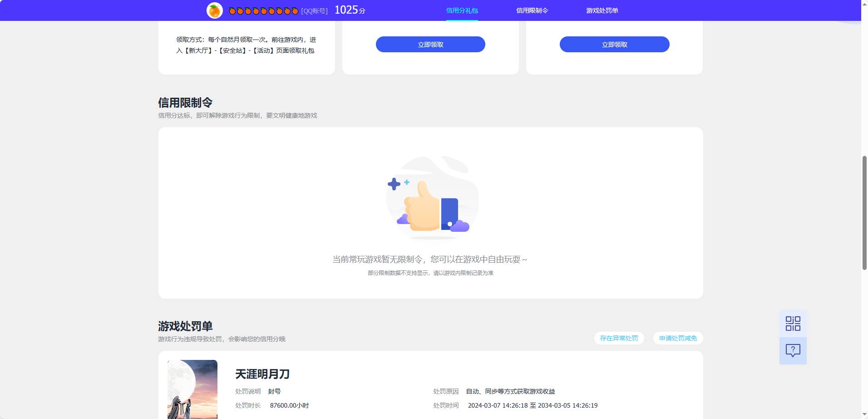Click the 87600.00小时 penalty duration value
The width and height of the screenshot is (868, 419).
click(289, 405)
